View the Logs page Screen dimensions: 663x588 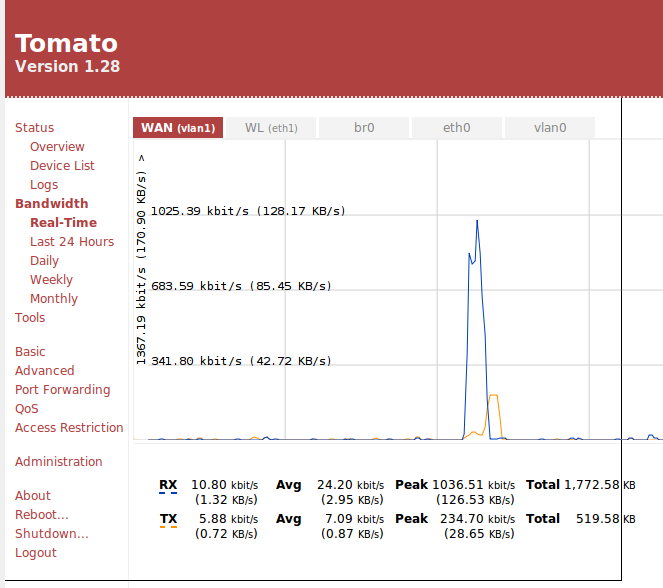pos(44,185)
